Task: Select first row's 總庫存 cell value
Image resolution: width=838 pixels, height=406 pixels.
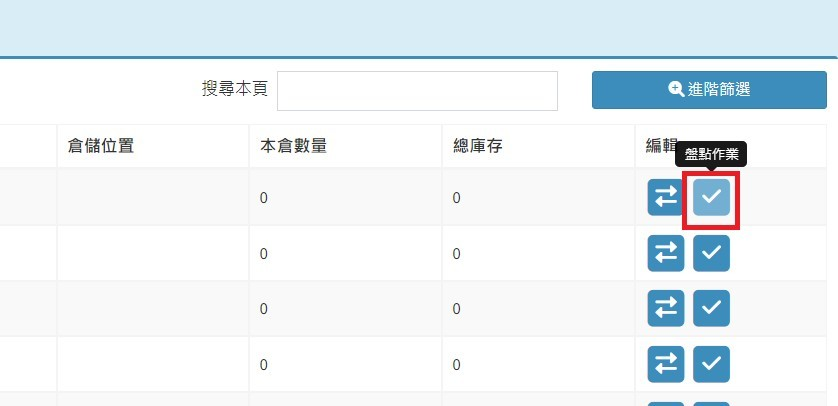Action: pos(457,198)
